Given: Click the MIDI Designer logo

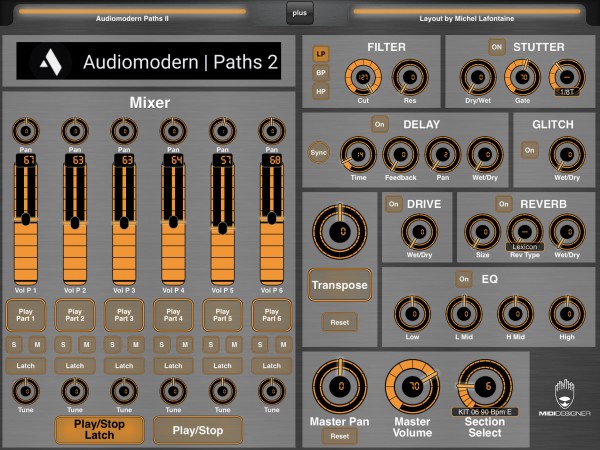Looking at the screenshot, I should point(564,398).
